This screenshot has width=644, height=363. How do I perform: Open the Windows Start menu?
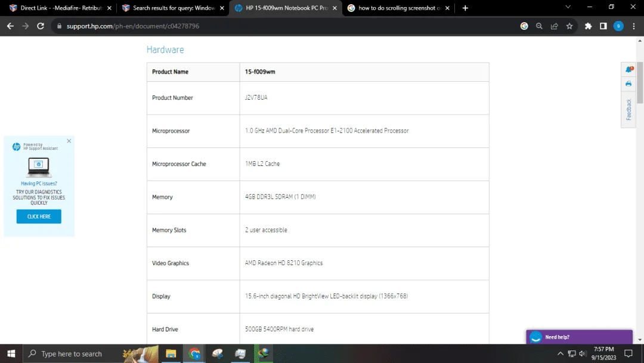click(11, 353)
